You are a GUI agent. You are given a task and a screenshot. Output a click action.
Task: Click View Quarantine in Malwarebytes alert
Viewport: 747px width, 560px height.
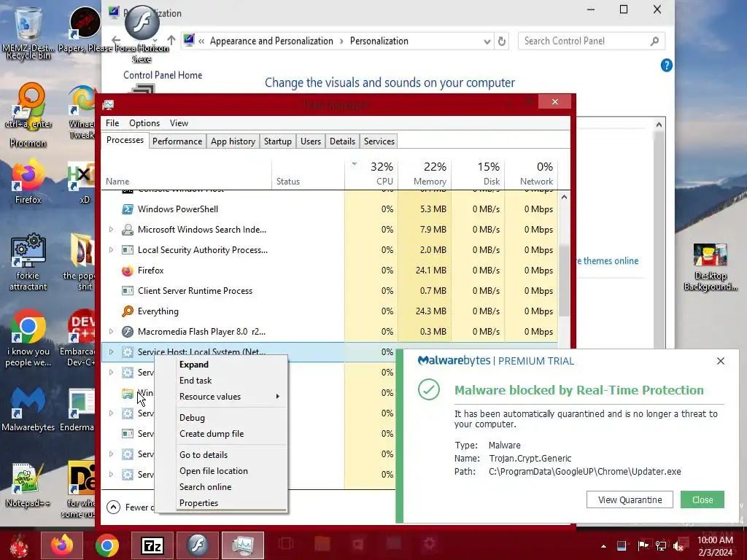click(630, 500)
